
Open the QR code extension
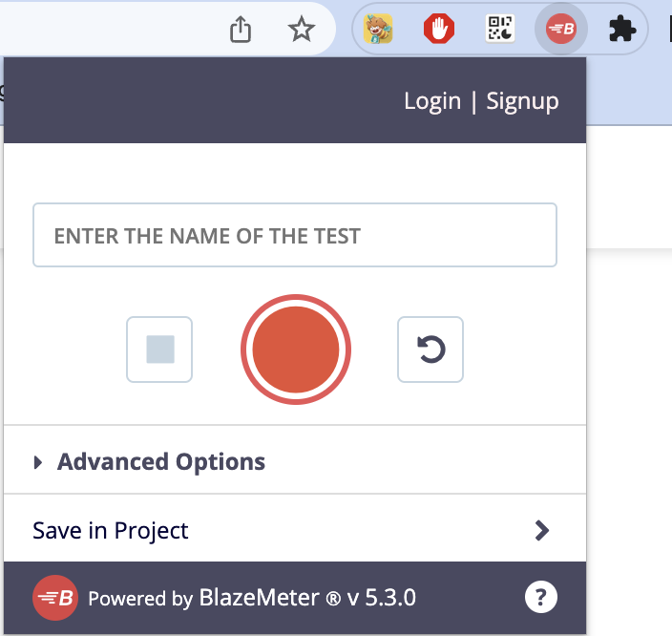pos(500,31)
